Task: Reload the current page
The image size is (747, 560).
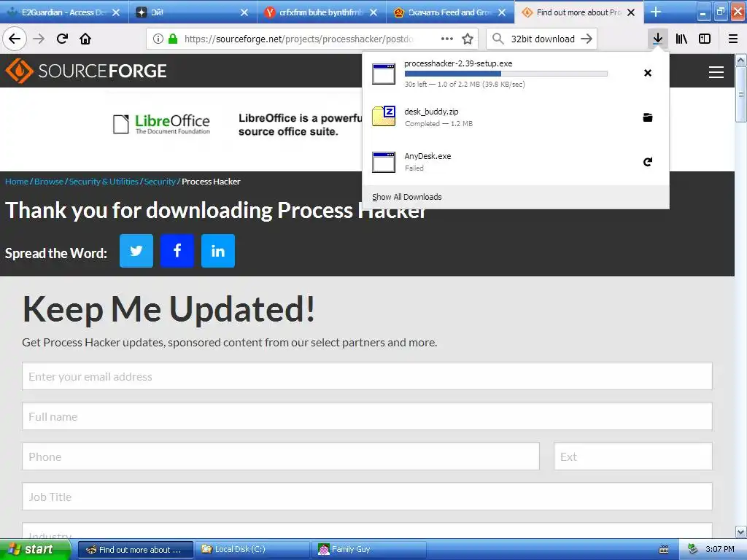Action: [x=62, y=39]
